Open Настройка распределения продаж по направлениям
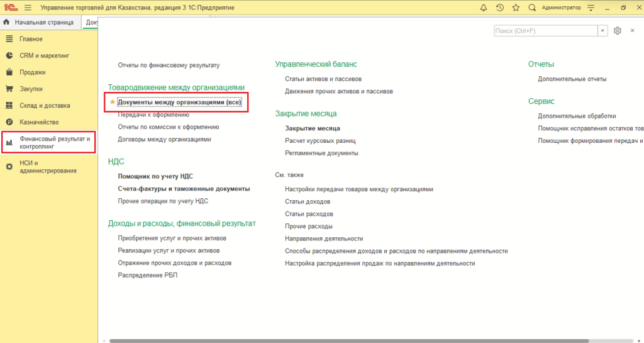Viewport: 644px width, 343px height. pyautogui.click(x=380, y=263)
